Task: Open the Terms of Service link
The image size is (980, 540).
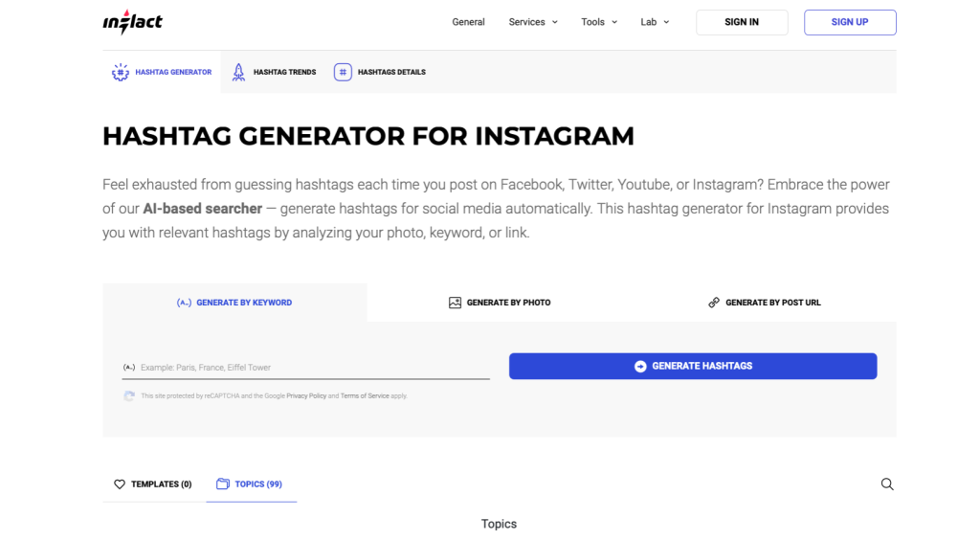Action: point(365,395)
